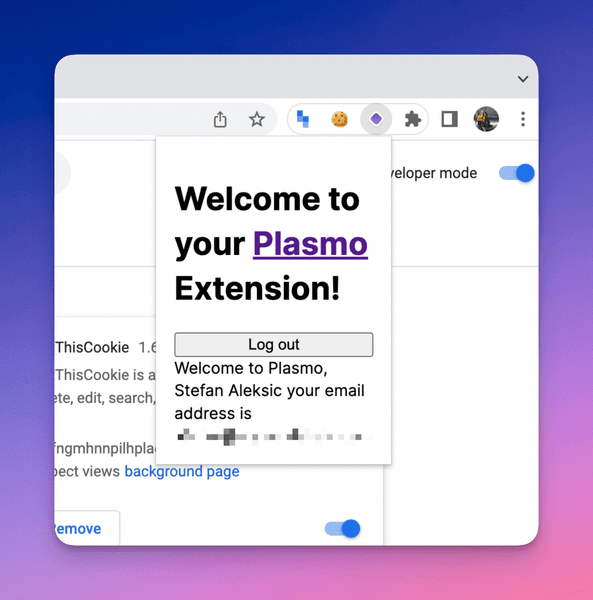Open the Chrome profile avatar
The image size is (593, 600).
[x=486, y=119]
